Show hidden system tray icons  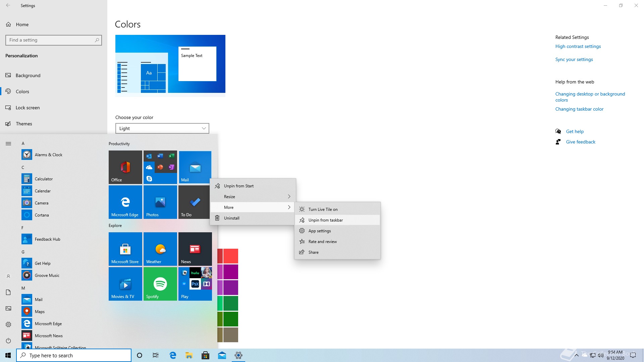tap(576, 355)
